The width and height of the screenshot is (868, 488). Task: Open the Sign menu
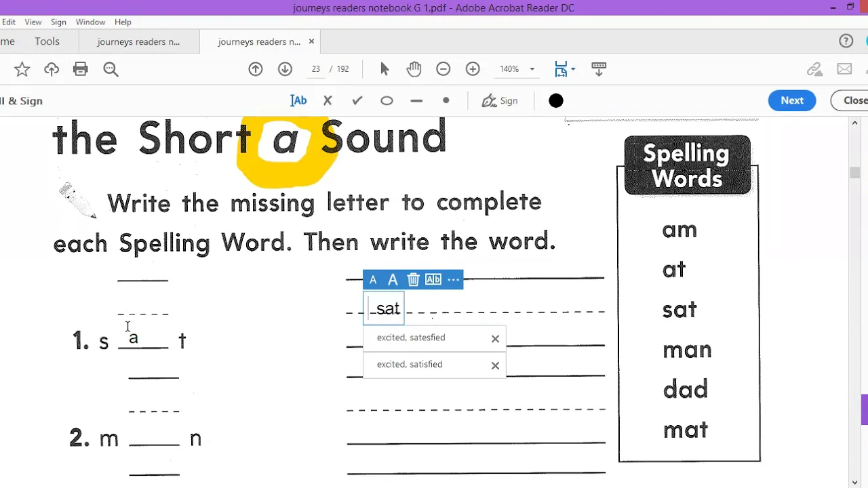(58, 22)
